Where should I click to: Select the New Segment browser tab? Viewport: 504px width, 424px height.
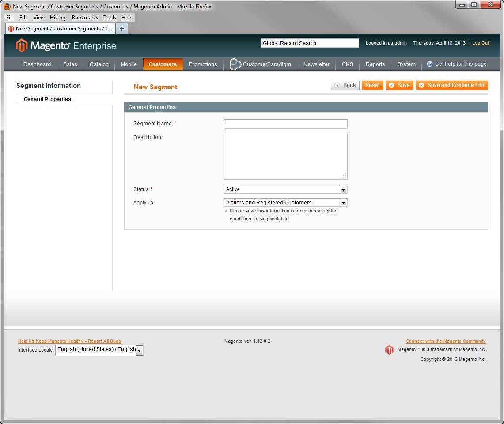61,29
